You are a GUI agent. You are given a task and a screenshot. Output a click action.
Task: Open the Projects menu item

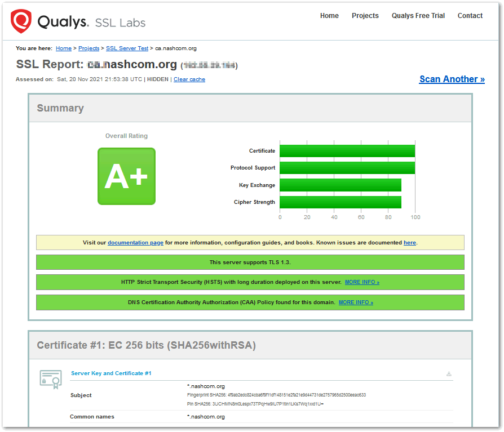pos(365,16)
